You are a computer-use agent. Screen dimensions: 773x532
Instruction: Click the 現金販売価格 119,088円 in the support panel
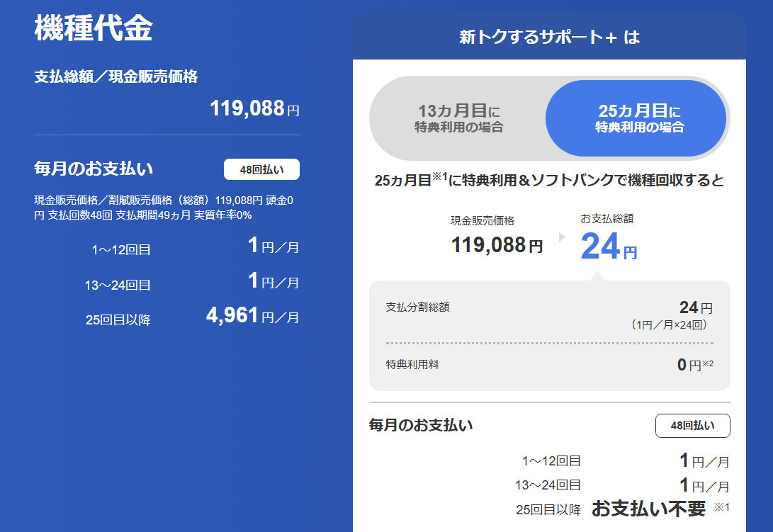(x=497, y=245)
